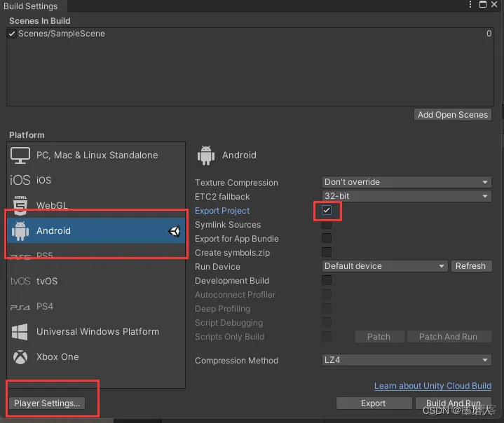Select Xbox One platform row
The image size is (504, 423).
tap(96, 357)
